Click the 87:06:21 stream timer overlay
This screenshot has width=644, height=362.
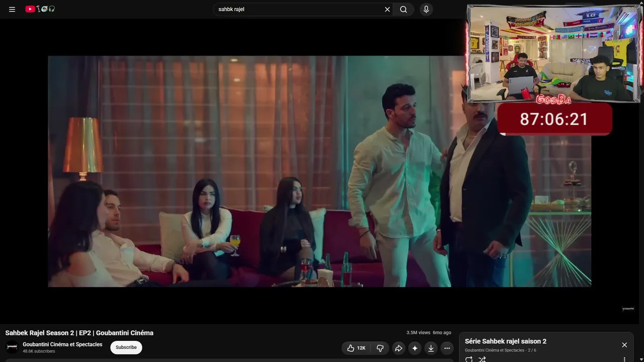tap(554, 119)
